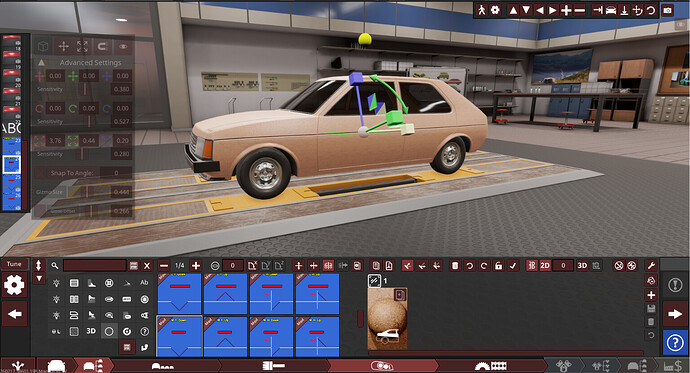Select the move gizmo tool
This screenshot has width=690, height=373.
coord(63,46)
